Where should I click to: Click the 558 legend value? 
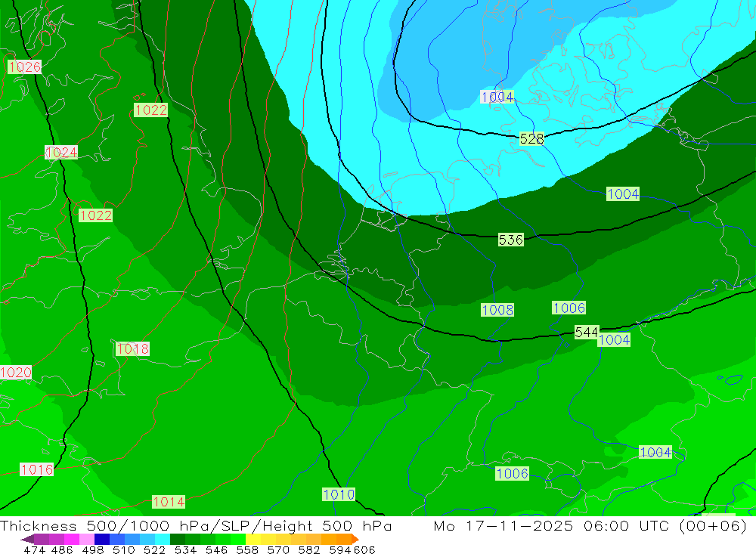(247, 549)
